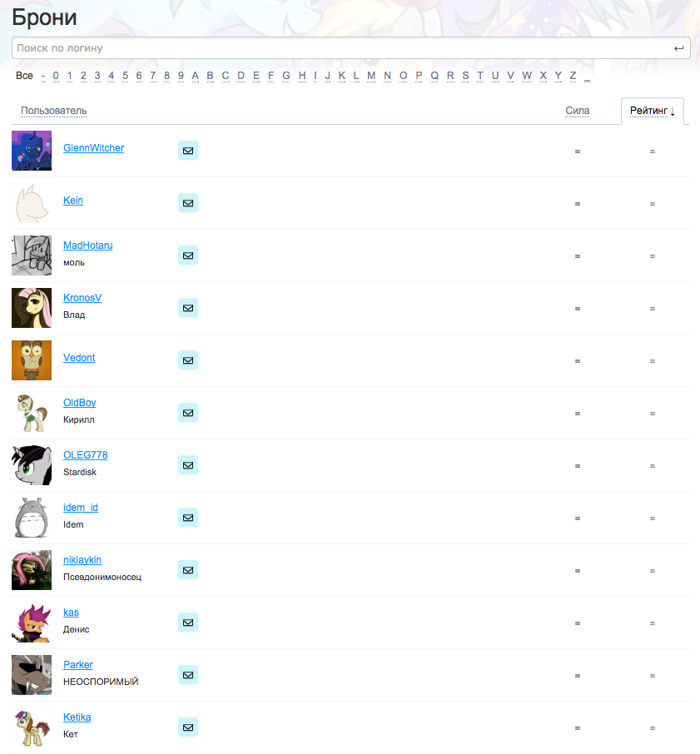Image resolution: width=700 pixels, height=754 pixels.
Task: Open the Parker user profile link
Action: 78,665
